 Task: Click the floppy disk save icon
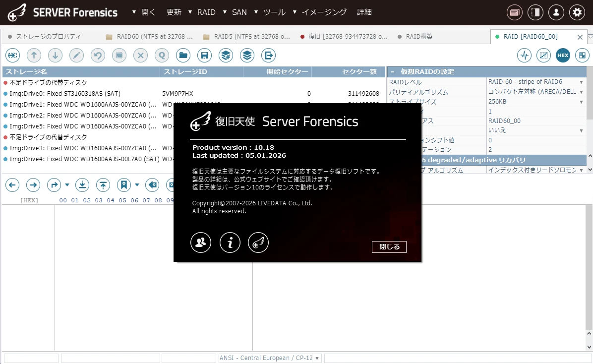pyautogui.click(x=204, y=56)
